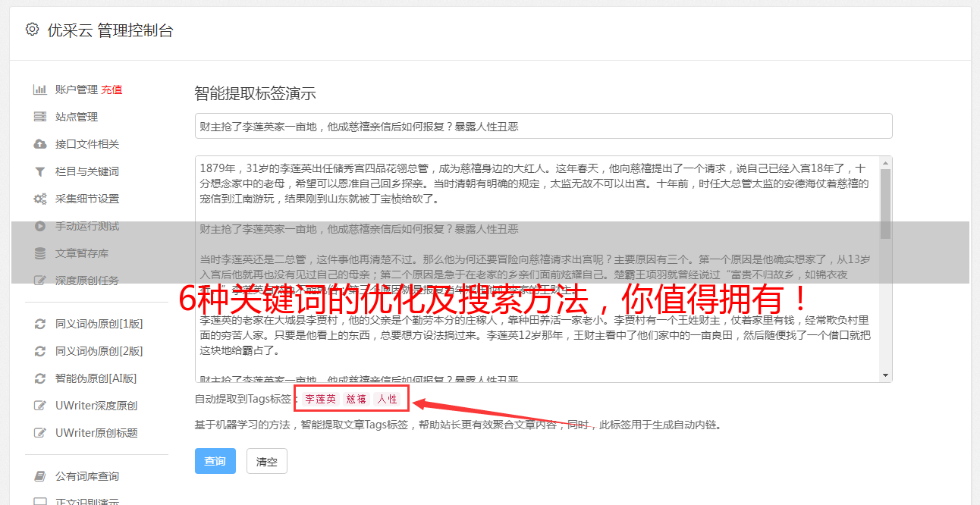Click the database icon for 文章暂存库
The height and width of the screenshot is (505, 980).
pyautogui.click(x=40, y=253)
